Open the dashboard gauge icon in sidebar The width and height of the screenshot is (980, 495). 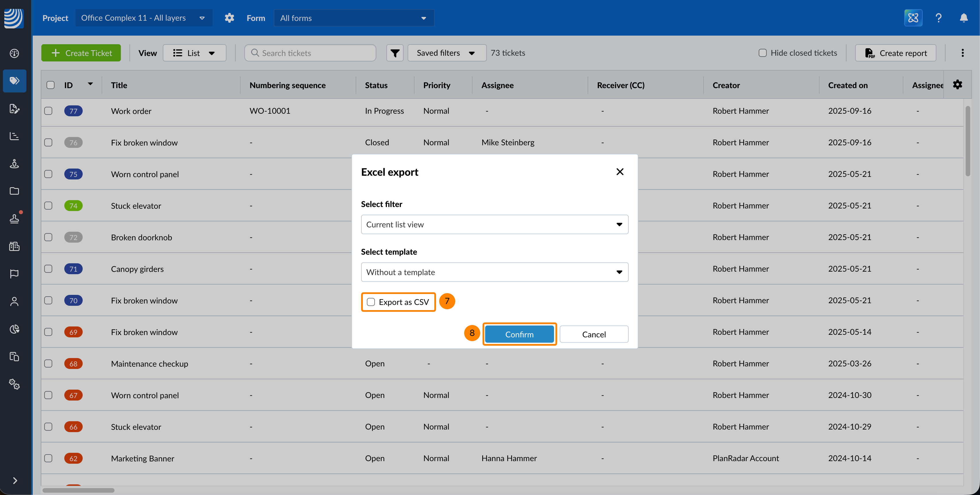[x=14, y=53]
